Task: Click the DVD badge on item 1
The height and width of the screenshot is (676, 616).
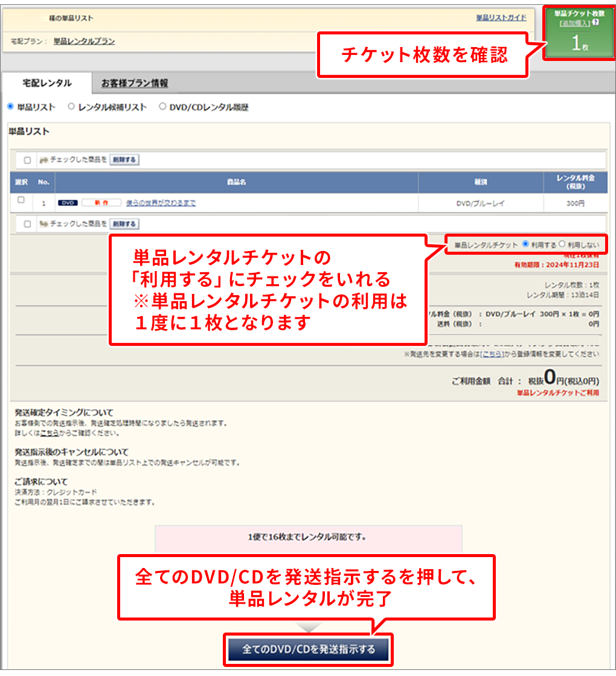Action: pos(68,203)
